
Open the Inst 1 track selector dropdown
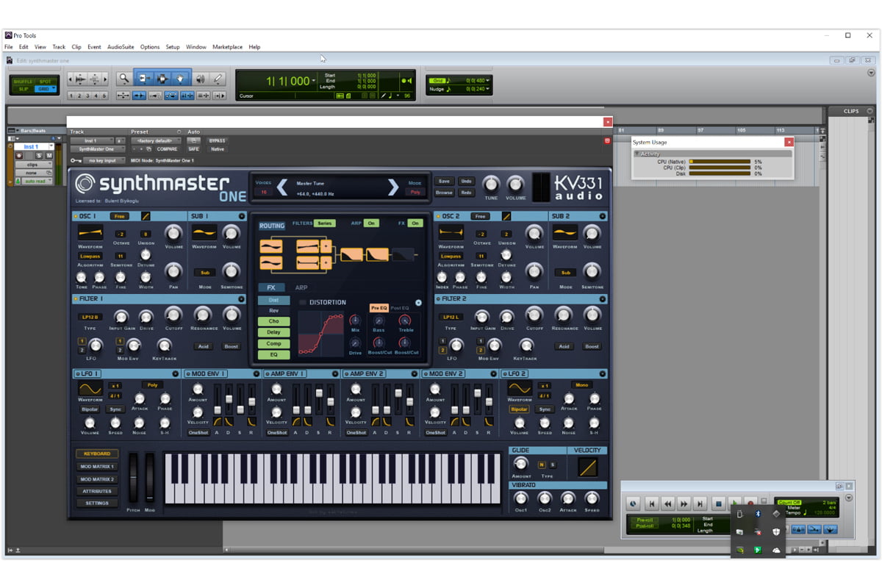(92, 140)
